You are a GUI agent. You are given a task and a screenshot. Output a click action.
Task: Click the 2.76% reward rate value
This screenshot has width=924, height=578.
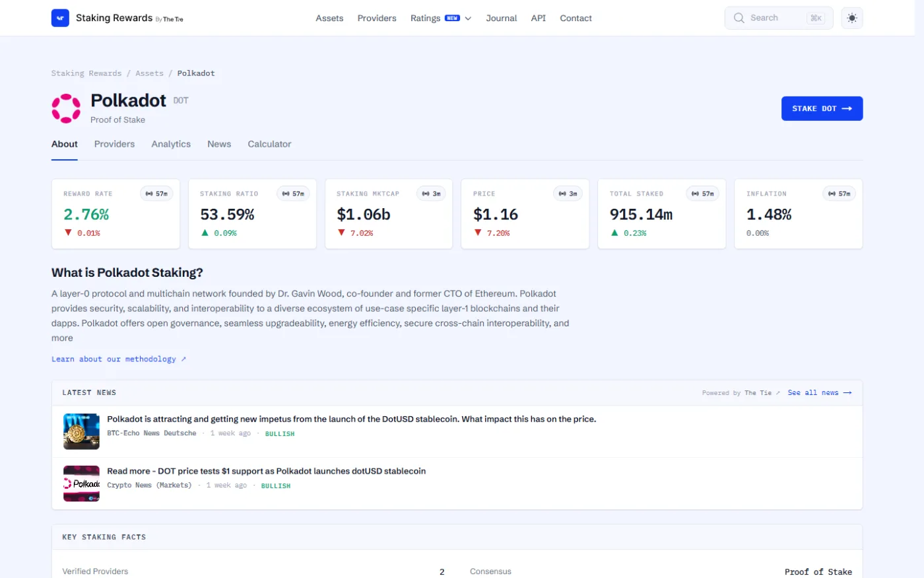coord(86,215)
